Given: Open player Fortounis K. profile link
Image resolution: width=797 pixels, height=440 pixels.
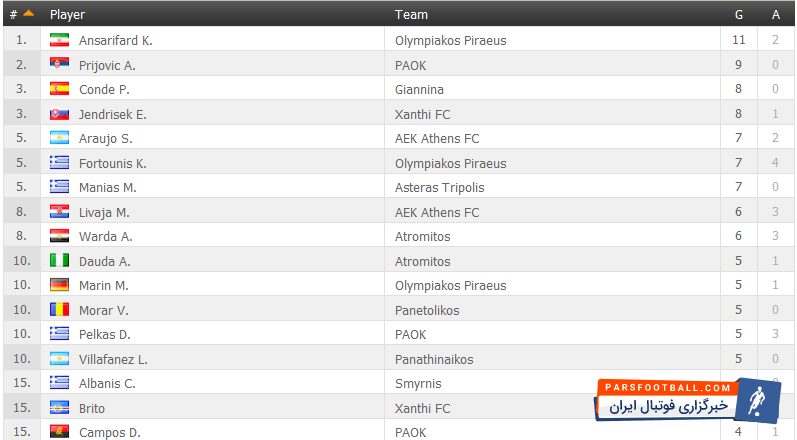Looking at the screenshot, I should (x=112, y=163).
